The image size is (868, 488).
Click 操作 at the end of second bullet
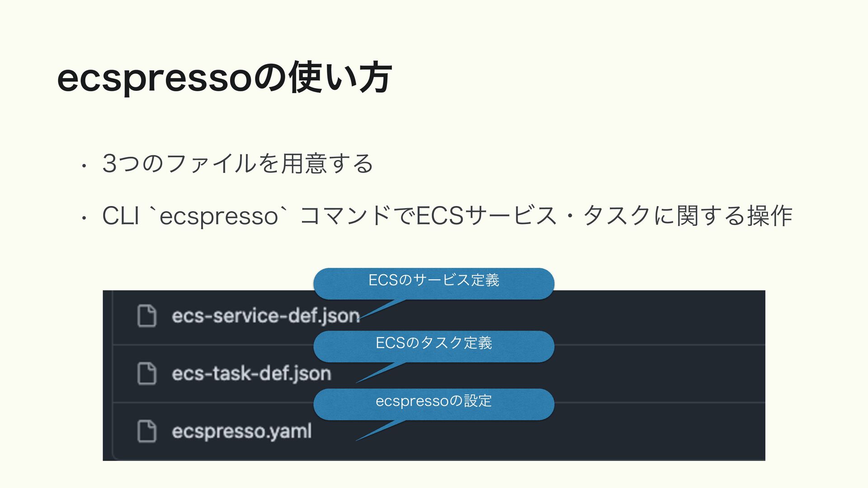pos(769,216)
